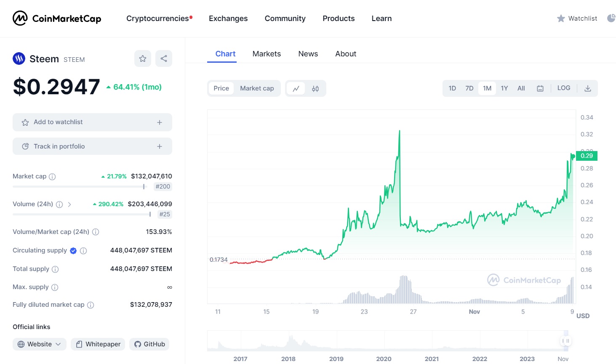Open the Whitepaper link
616x364 pixels.
pos(98,344)
